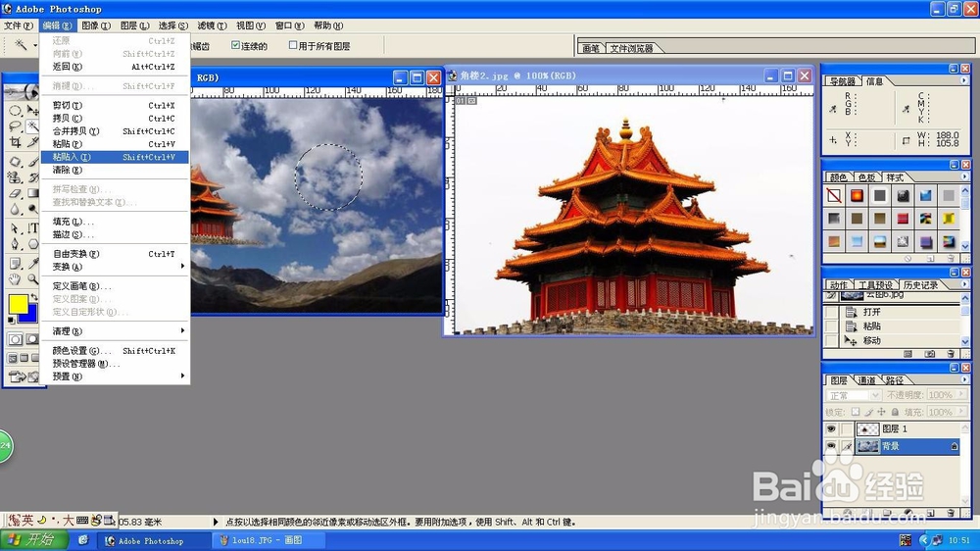
Task: Click lock all padlock icon in Layers panel
Action: coord(895,412)
